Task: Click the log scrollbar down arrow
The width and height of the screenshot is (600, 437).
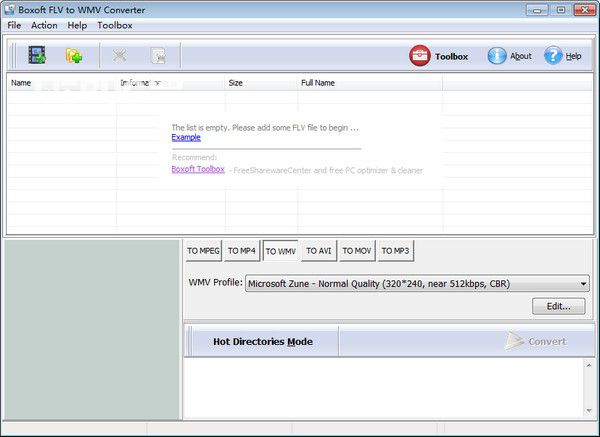Action: 589,411
